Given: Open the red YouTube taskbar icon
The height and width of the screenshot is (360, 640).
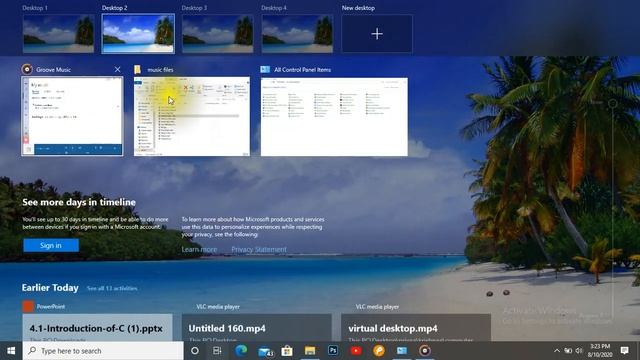Looking at the screenshot, I should 356,351.
